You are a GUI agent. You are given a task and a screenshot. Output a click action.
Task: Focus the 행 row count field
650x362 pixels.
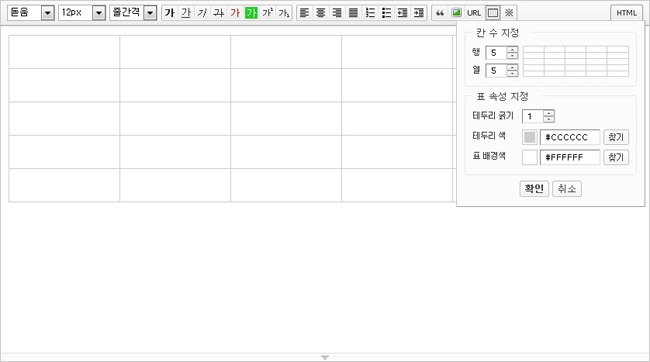pyautogui.click(x=497, y=53)
